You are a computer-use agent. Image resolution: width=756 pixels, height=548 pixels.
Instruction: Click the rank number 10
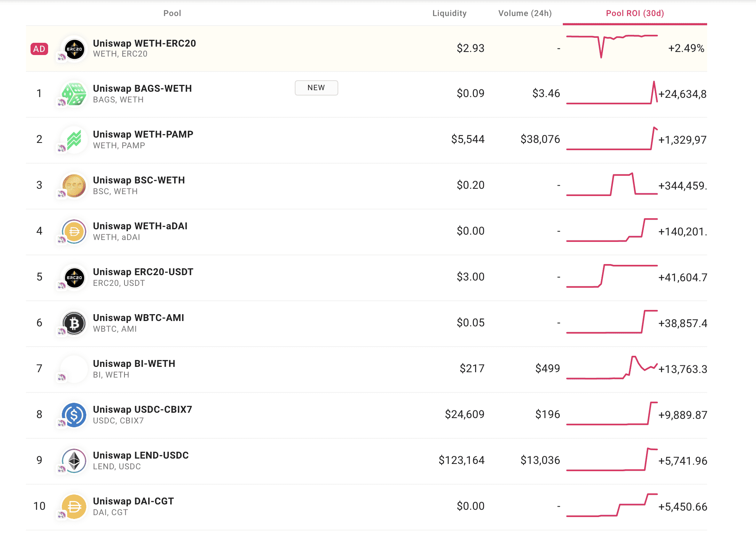coord(39,506)
